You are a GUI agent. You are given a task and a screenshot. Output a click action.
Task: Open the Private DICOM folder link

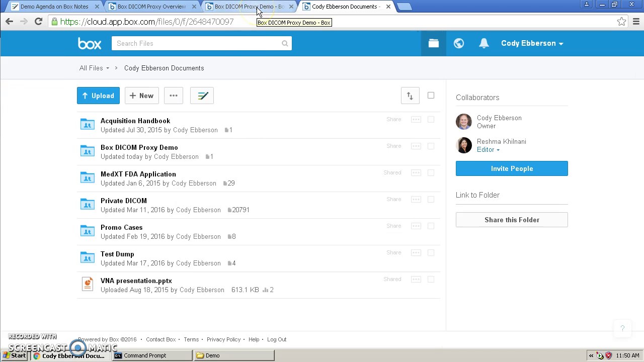(x=124, y=201)
